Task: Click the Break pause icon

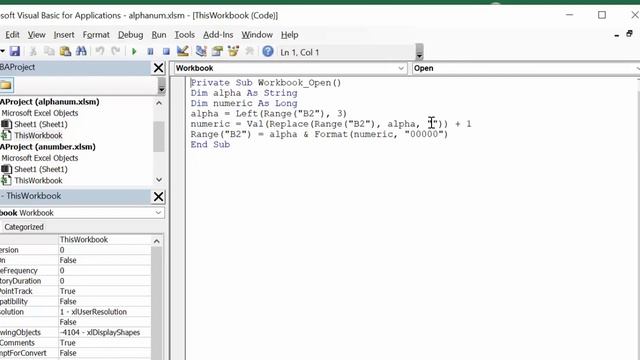Action: [150, 51]
